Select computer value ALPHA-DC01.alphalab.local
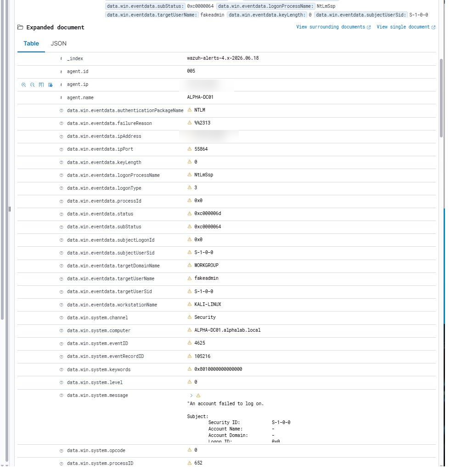The width and height of the screenshot is (450, 476). pos(227,330)
